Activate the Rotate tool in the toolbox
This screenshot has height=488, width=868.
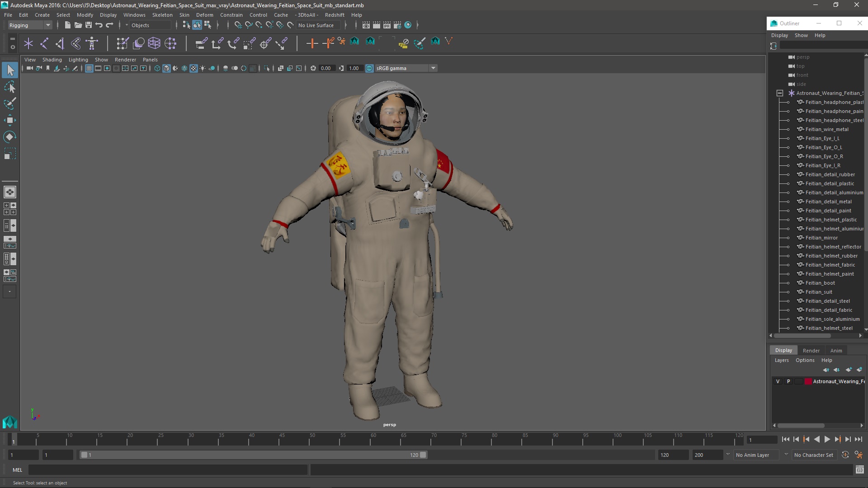click(x=10, y=137)
